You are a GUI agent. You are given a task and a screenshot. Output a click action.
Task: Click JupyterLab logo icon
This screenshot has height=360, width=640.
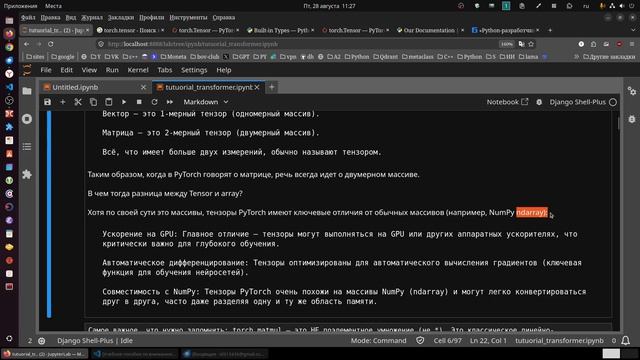[27, 70]
